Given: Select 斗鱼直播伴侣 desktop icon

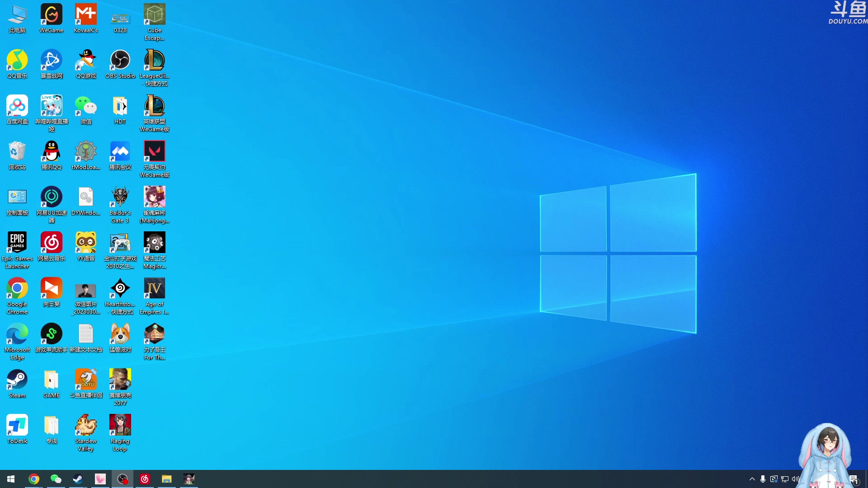Looking at the screenshot, I should (86, 384).
